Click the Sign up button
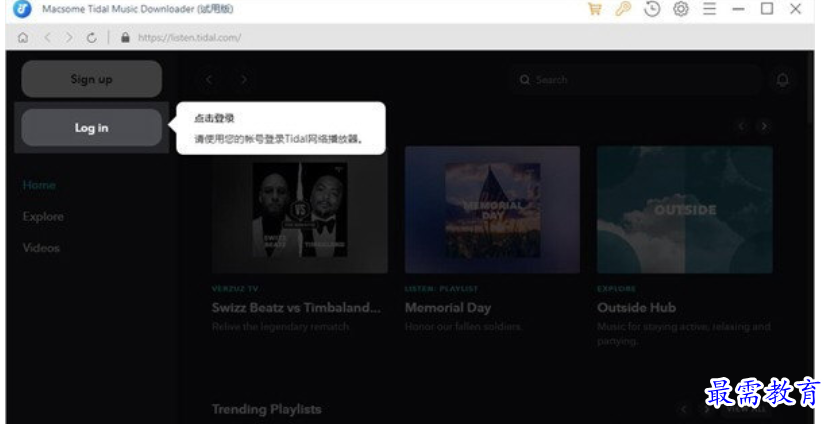 [x=91, y=79]
